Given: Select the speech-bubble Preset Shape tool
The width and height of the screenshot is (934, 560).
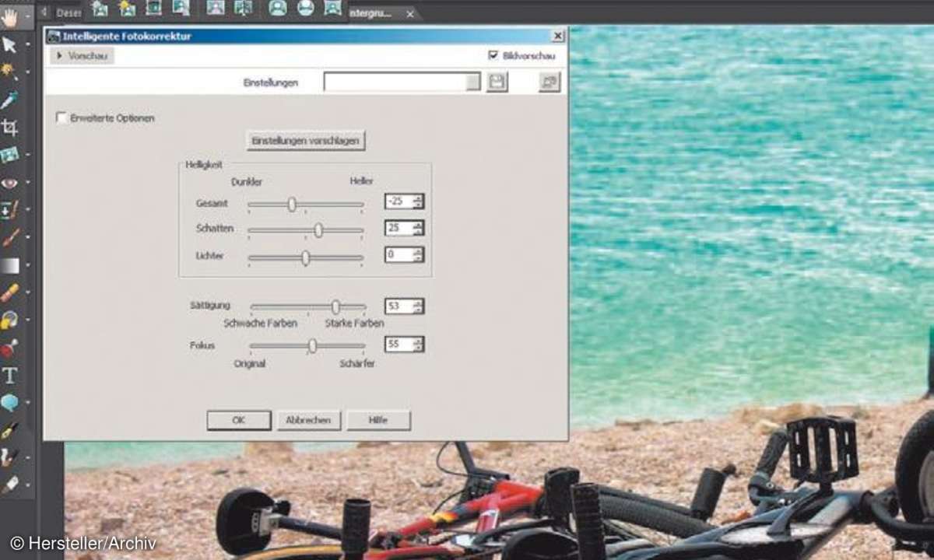Looking at the screenshot, I should pyautogui.click(x=9, y=403).
